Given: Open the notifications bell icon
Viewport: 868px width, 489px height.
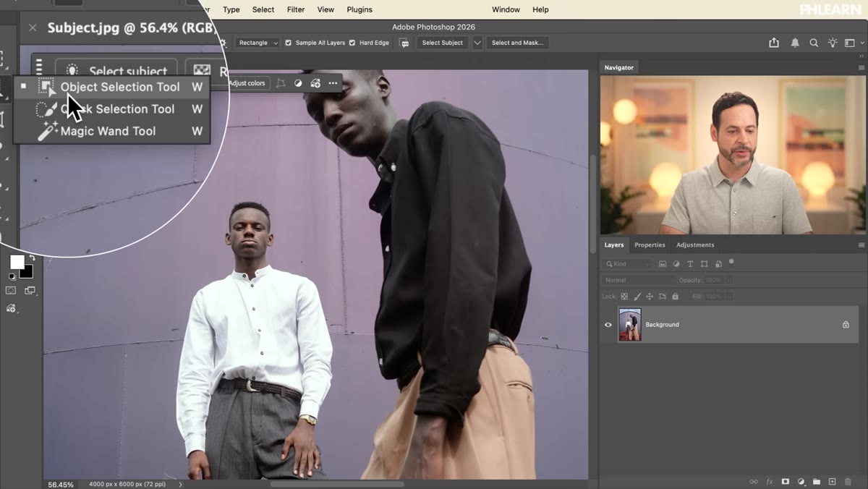Looking at the screenshot, I should point(795,43).
